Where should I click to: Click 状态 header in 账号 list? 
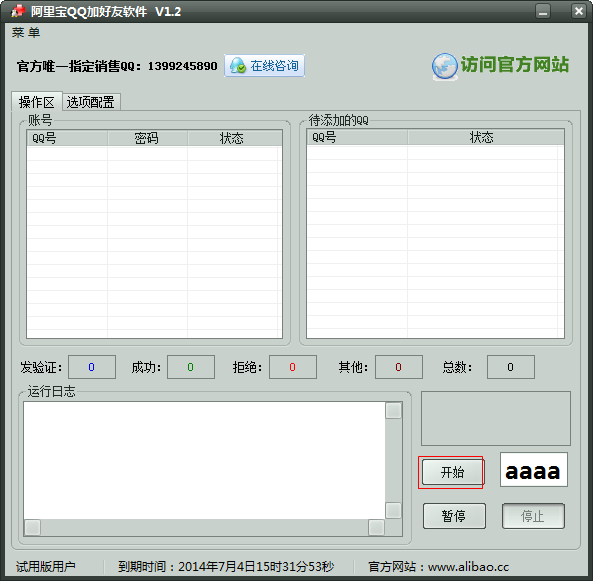coord(234,138)
